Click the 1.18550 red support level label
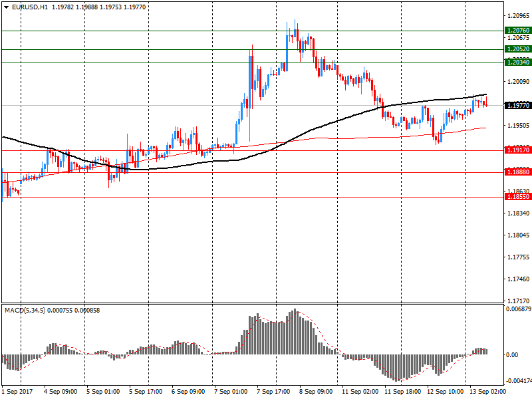 coord(518,197)
